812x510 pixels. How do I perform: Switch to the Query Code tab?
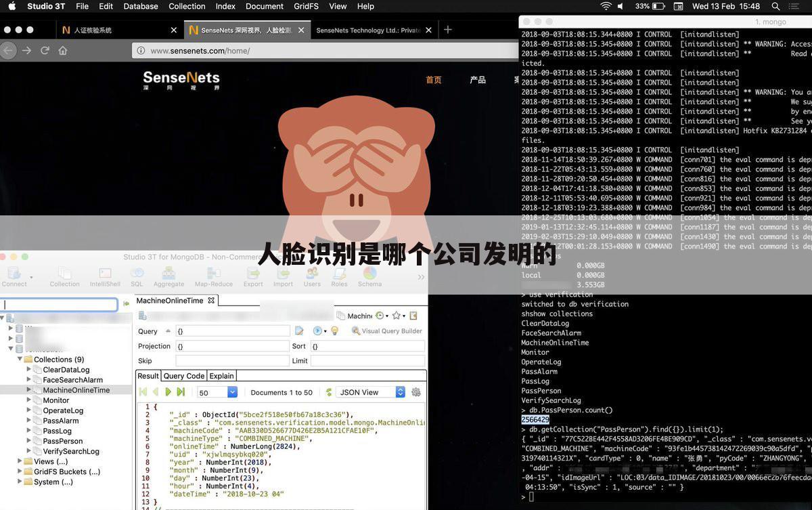click(x=184, y=376)
